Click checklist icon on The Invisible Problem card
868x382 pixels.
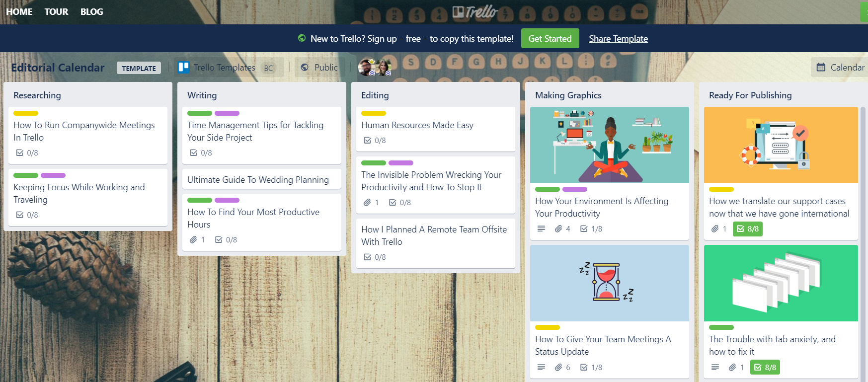[x=393, y=203]
